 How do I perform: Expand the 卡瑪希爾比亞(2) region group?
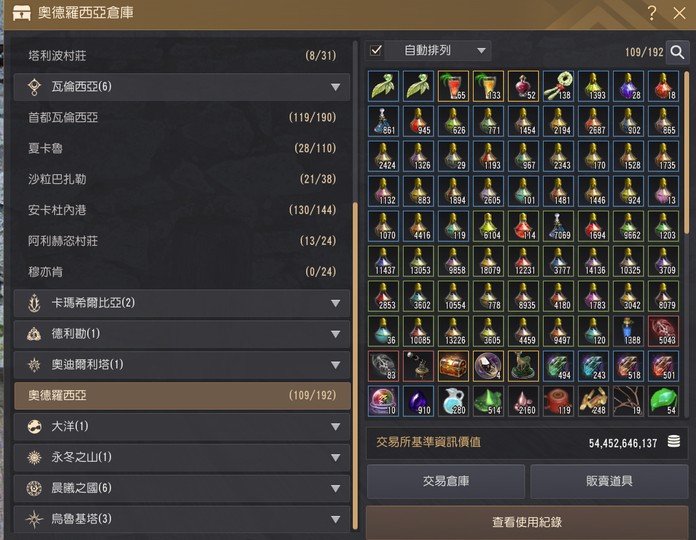182,303
